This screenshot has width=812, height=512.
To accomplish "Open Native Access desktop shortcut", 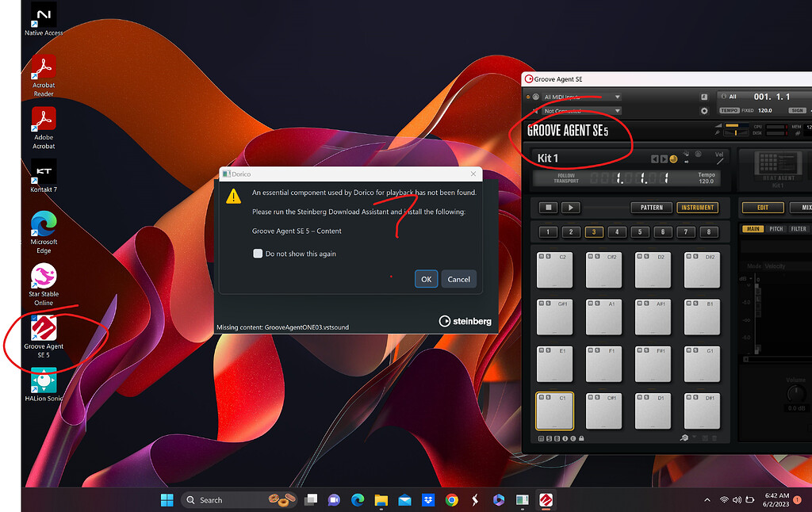I will [x=44, y=19].
